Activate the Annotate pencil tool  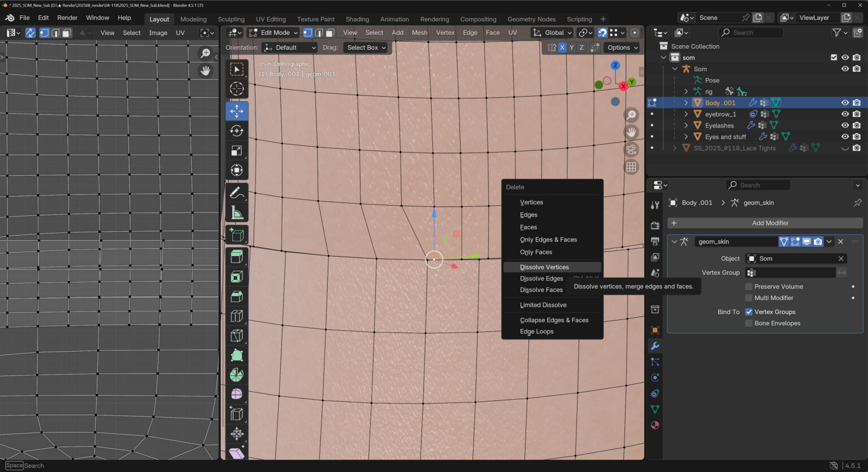pyautogui.click(x=237, y=193)
